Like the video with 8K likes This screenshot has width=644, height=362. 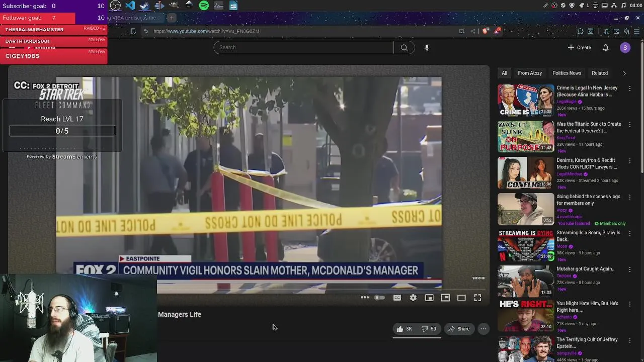pyautogui.click(x=404, y=329)
